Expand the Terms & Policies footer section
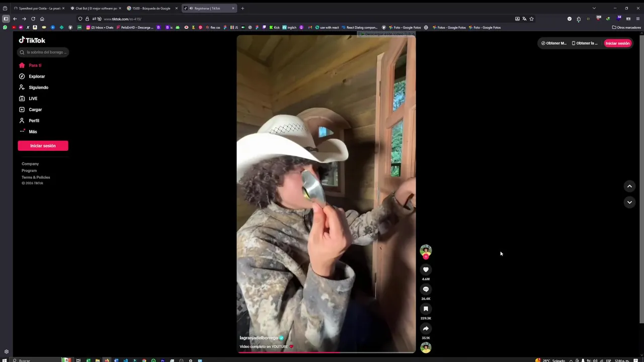 click(36, 177)
